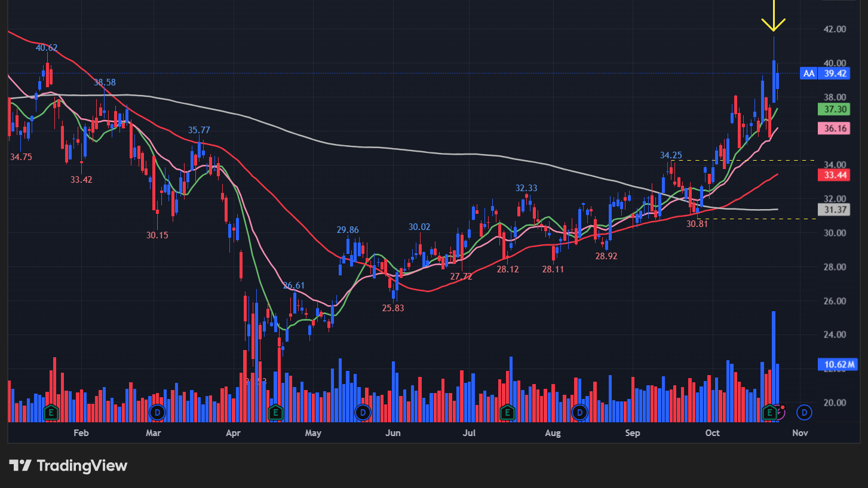Click the most recent earnings E icon
Screen dimensions: 868x488
point(769,412)
